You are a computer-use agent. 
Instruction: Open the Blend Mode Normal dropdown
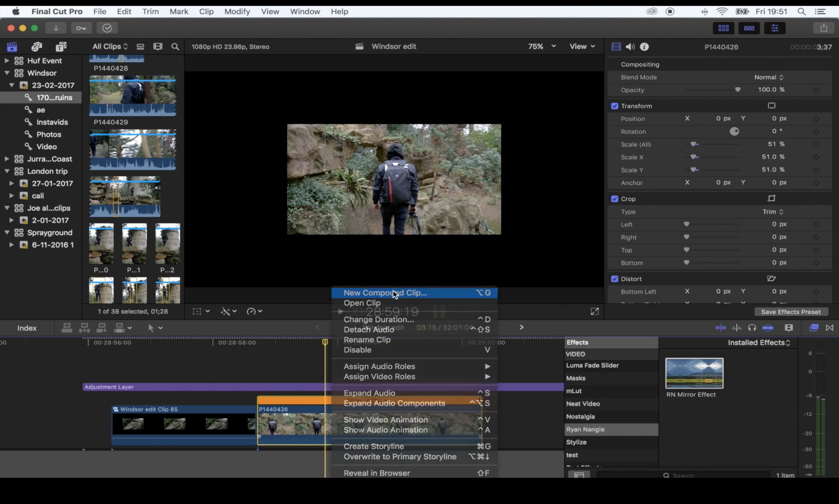[x=768, y=77]
